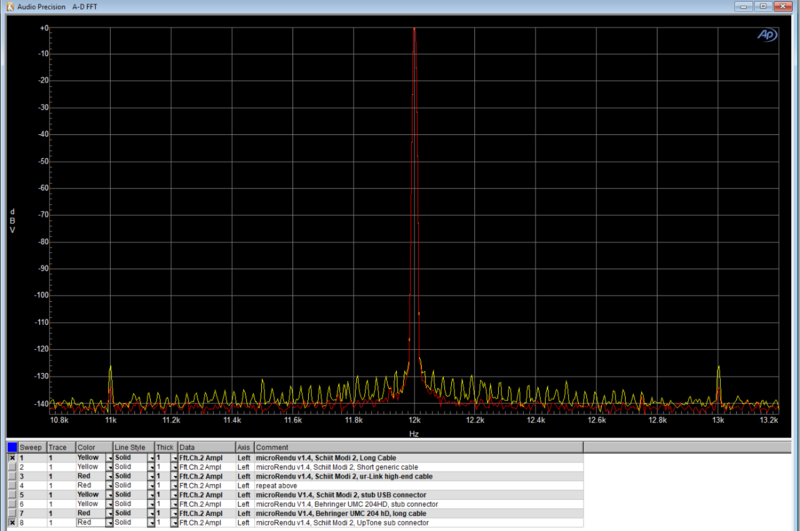This screenshot has width=800, height=531.
Task: Click the AP logo in graph corner
Action: coord(765,34)
